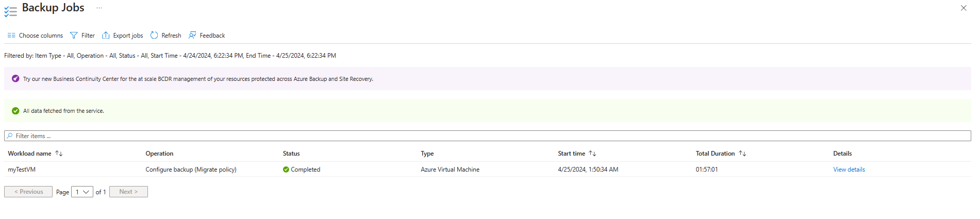Sort by Workload name arrows
The image size is (980, 219).
point(59,154)
